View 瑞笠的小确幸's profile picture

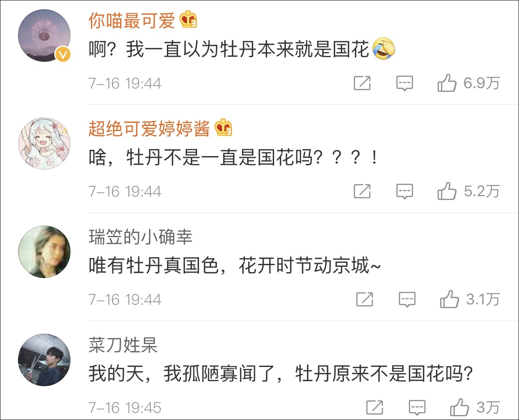44,252
